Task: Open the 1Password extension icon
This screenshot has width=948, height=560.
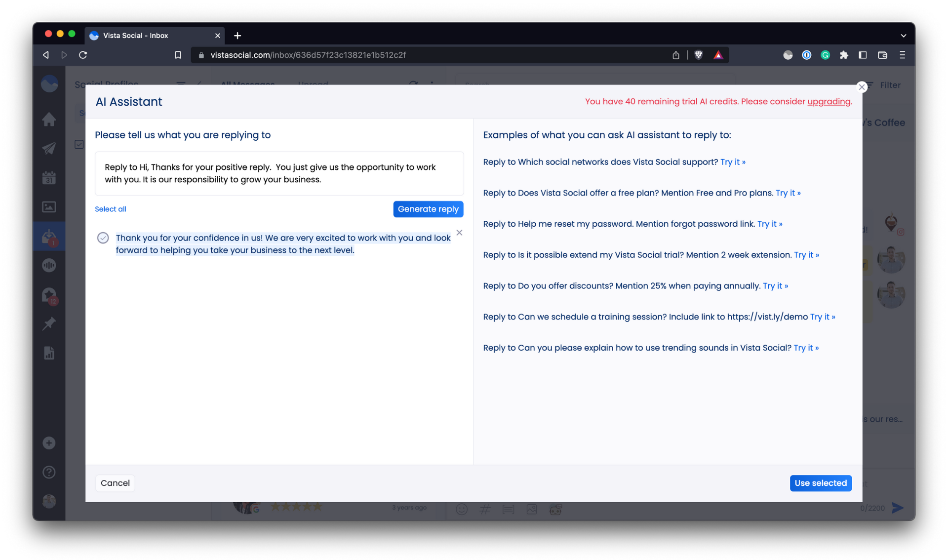Action: pos(806,55)
